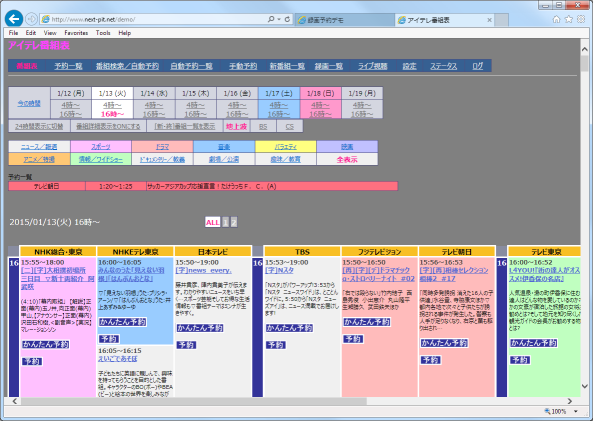
Task: Open favorites with the star icon
Action: [x=568, y=19]
